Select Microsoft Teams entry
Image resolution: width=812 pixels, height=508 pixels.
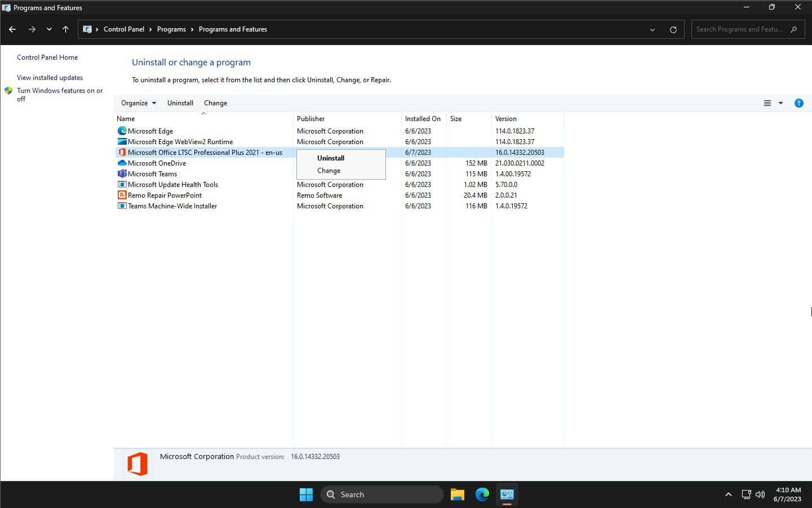152,174
